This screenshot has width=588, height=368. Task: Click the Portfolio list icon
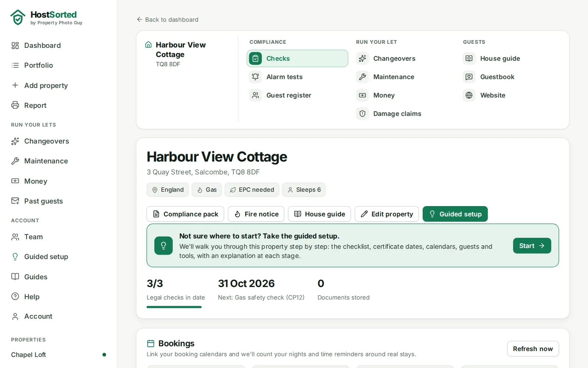coord(15,65)
